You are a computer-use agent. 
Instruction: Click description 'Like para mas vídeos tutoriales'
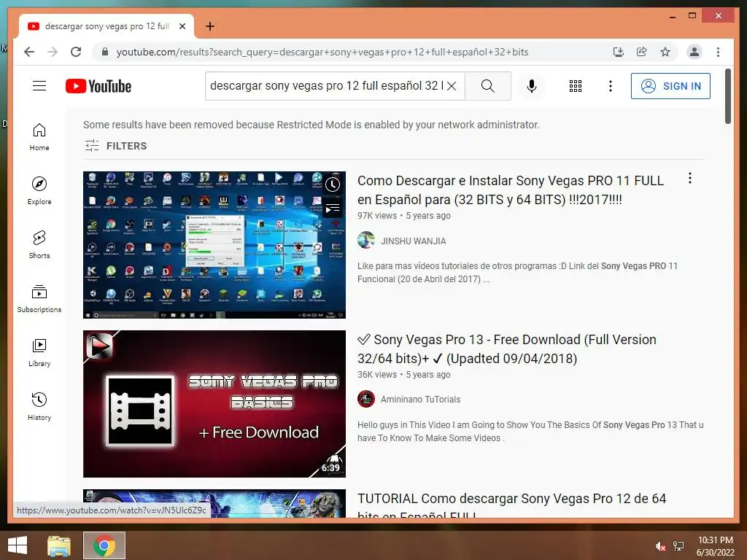(517, 273)
